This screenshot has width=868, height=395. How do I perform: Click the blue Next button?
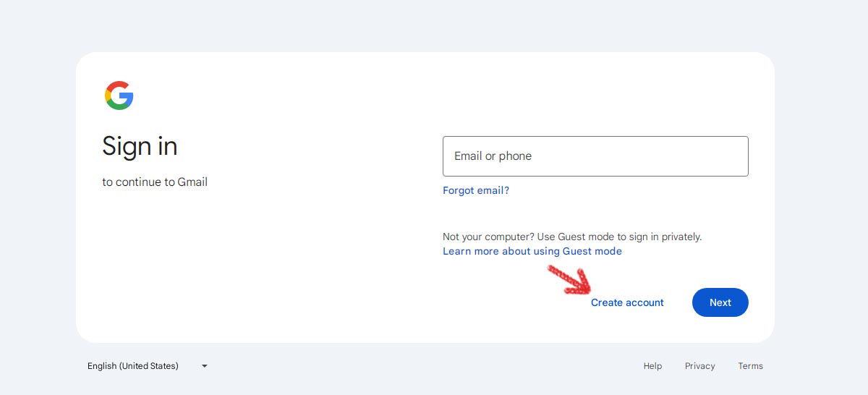(x=720, y=302)
